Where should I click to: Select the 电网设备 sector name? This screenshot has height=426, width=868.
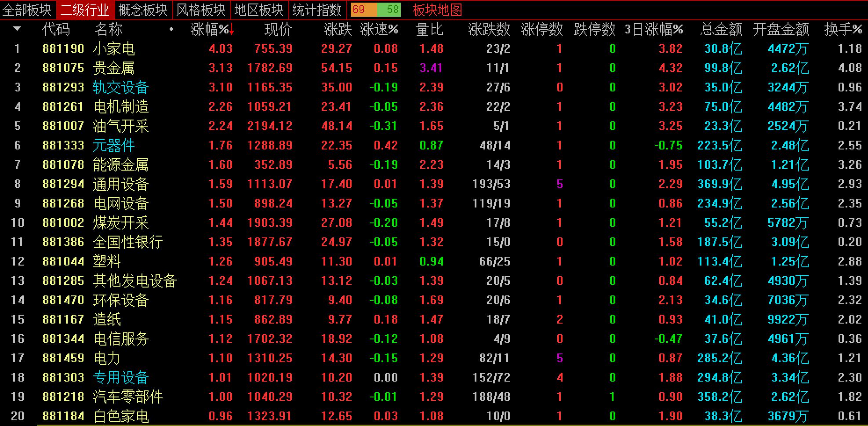(121, 203)
